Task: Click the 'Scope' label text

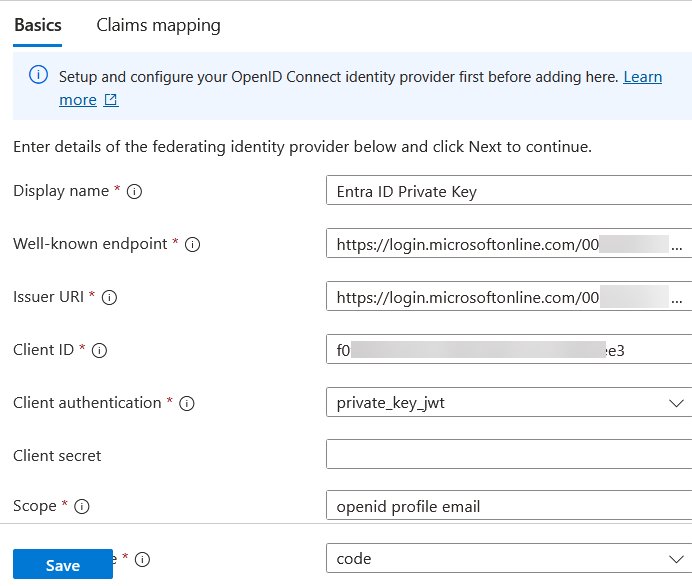Action: (35, 506)
